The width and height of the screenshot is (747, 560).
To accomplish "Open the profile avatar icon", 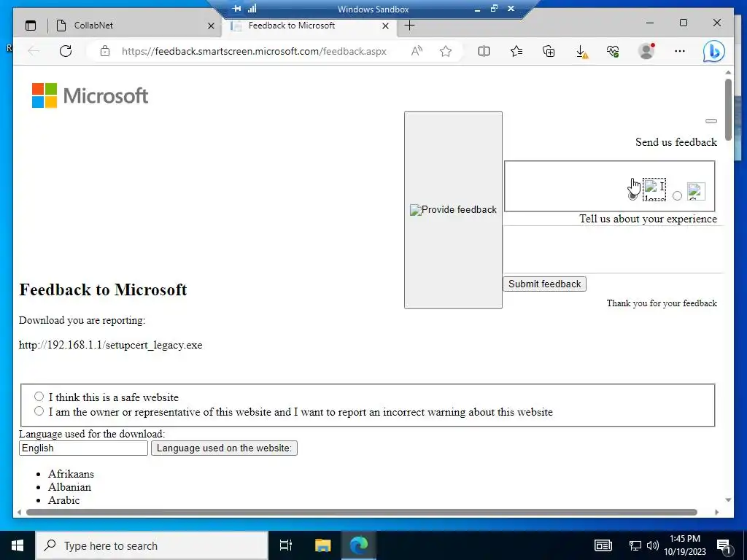I will pos(646,51).
